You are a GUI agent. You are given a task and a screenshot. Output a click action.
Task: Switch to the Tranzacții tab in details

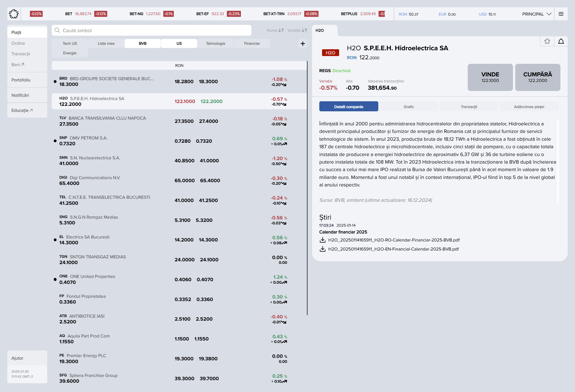click(x=469, y=107)
